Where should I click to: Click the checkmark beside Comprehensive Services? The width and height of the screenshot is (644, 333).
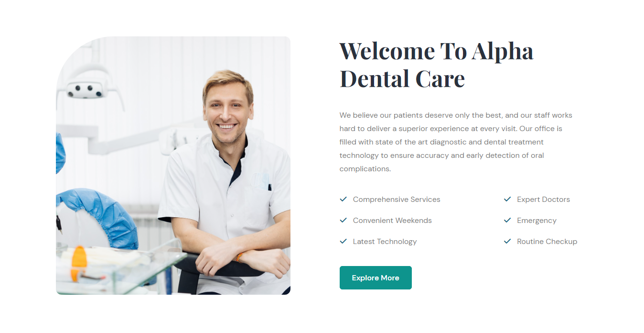tap(343, 199)
